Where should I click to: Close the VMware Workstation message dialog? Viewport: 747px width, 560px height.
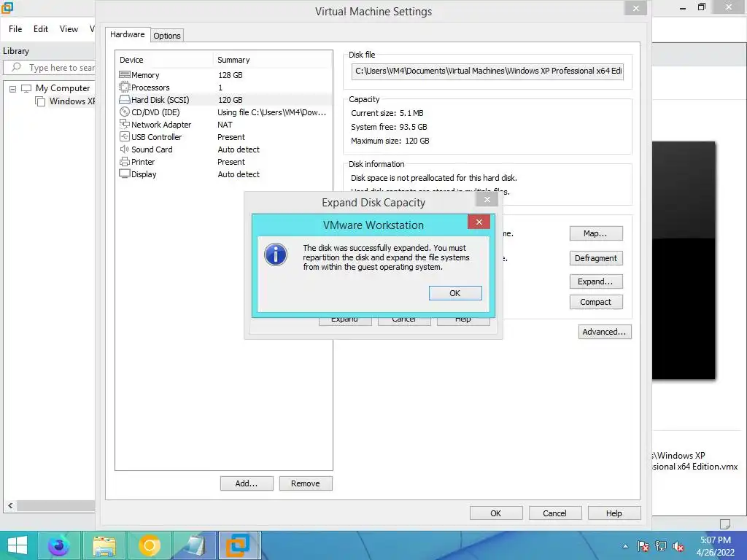(479, 222)
